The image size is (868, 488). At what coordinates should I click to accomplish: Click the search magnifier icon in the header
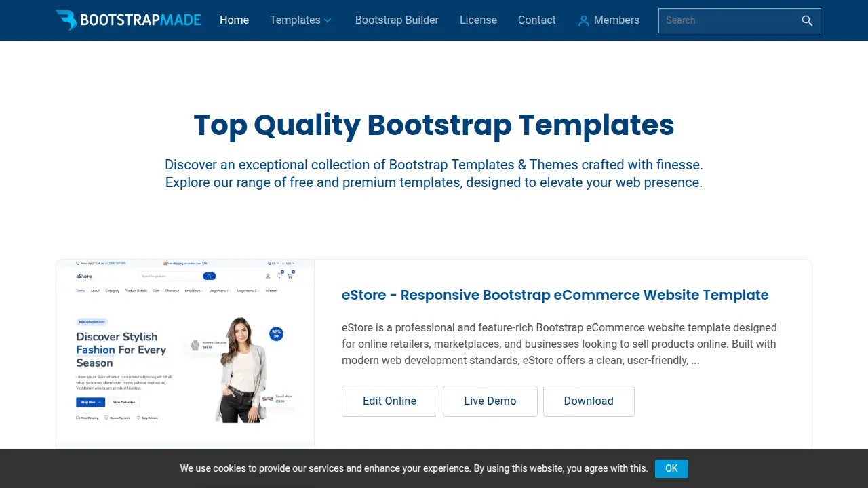[807, 20]
